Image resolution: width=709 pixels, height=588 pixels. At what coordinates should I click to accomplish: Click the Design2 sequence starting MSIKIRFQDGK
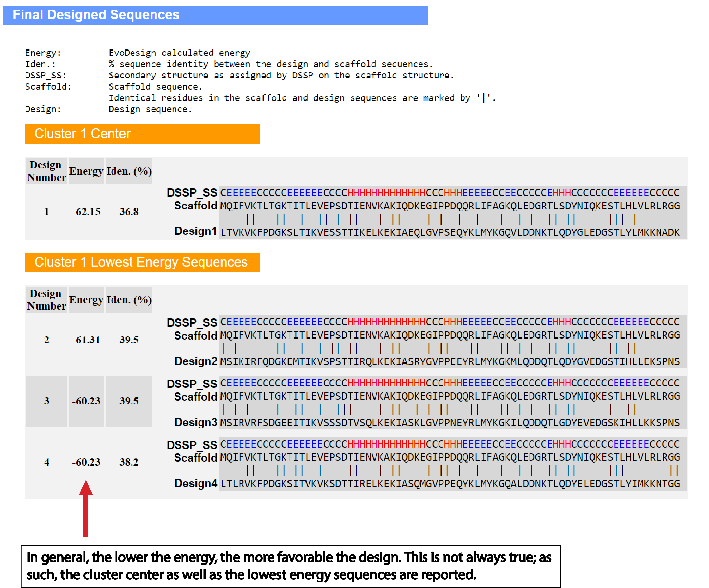tap(450, 361)
